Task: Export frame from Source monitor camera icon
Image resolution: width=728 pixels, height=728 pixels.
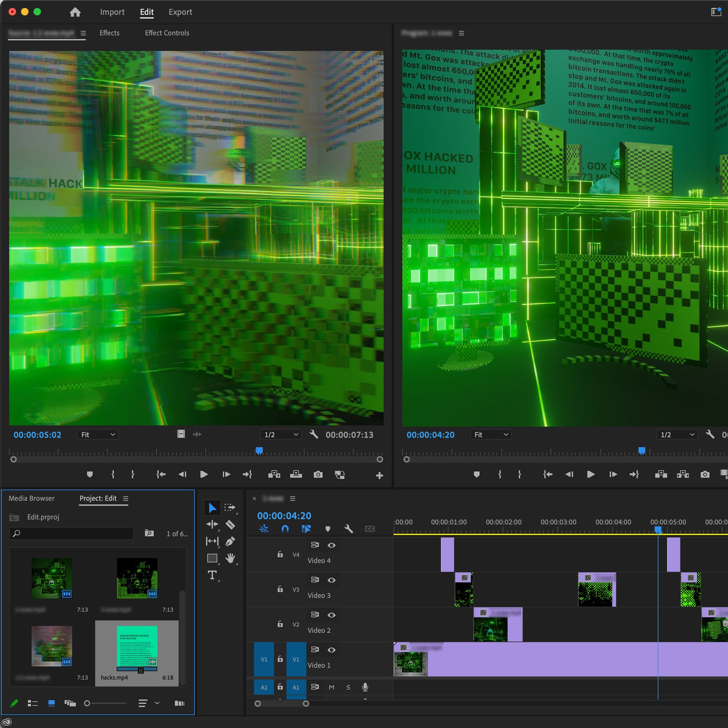Action: pyautogui.click(x=318, y=474)
